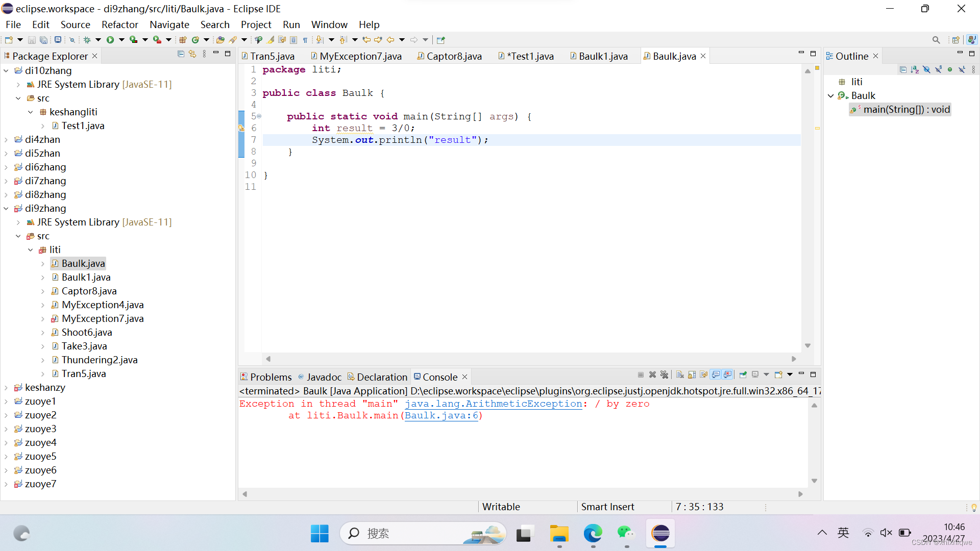Screen dimensions: 980x551
Task: Click the Open Type toolbar icon
Action: 220,40
